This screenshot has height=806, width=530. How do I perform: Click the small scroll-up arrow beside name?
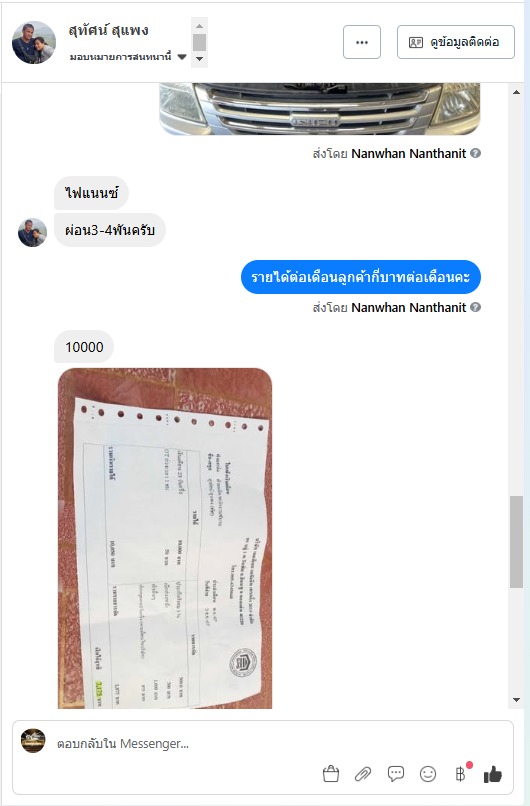click(199, 26)
